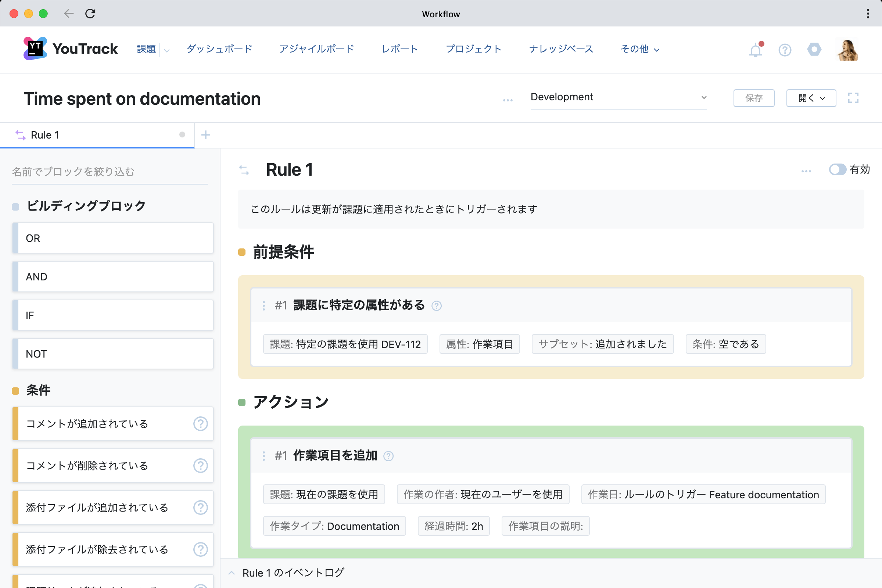Open the ellipsis menu next to Rule 1
The height and width of the screenshot is (588, 882).
pos(806,171)
